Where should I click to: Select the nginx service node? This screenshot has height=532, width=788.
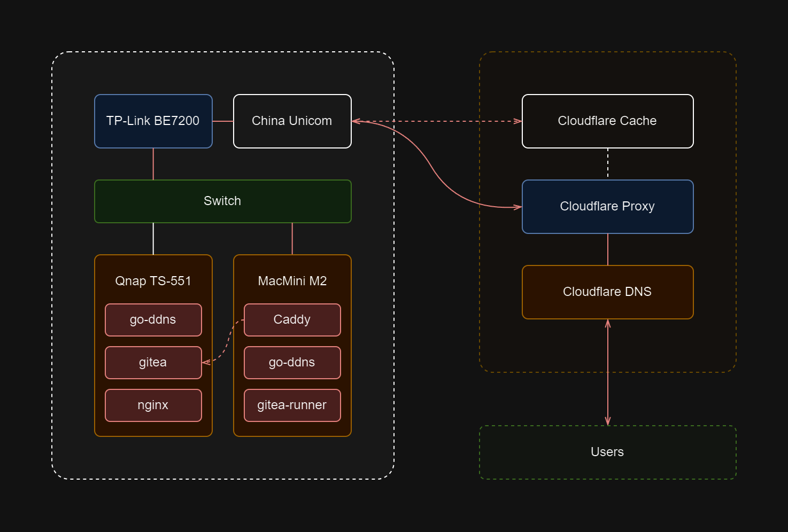(x=153, y=405)
